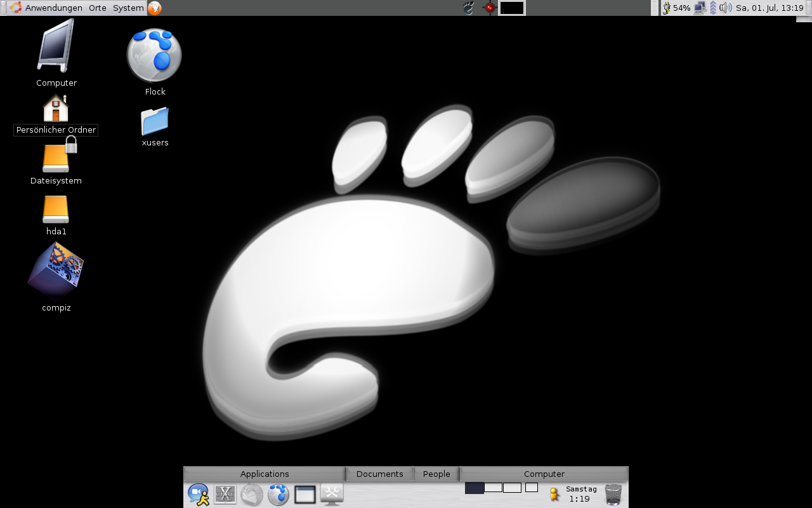
Task: Click the Documents button on bottom dock
Action: coord(379,474)
